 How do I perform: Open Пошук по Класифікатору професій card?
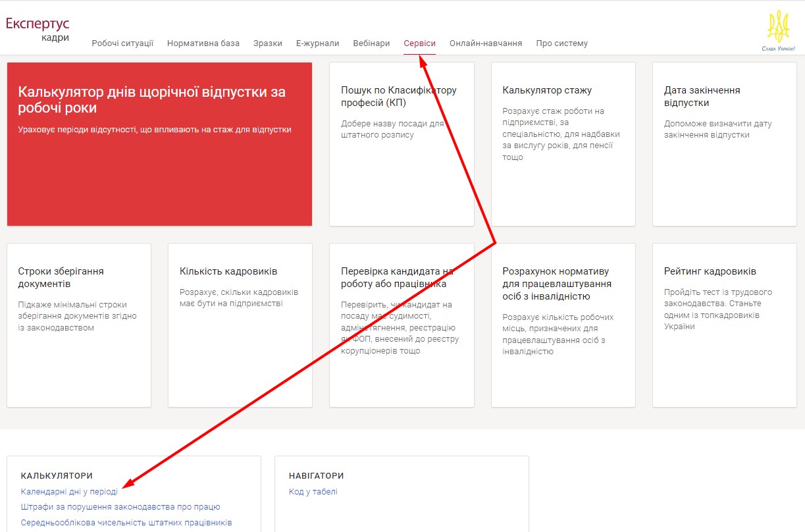point(402,144)
